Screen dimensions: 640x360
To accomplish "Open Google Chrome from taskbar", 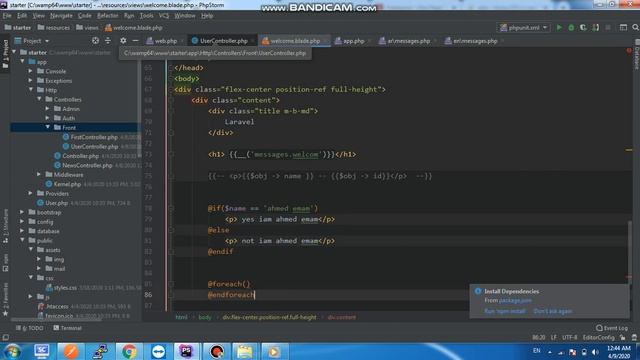I will tap(129, 351).
